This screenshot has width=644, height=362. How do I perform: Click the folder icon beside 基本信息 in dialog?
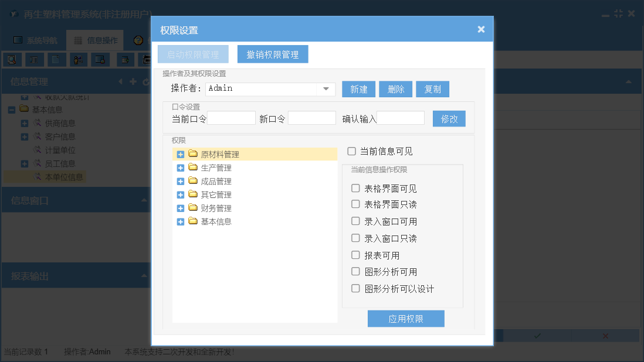click(193, 221)
